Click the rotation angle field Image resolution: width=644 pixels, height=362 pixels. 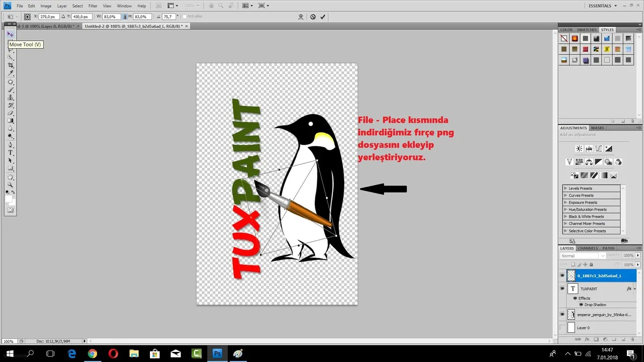(x=169, y=17)
